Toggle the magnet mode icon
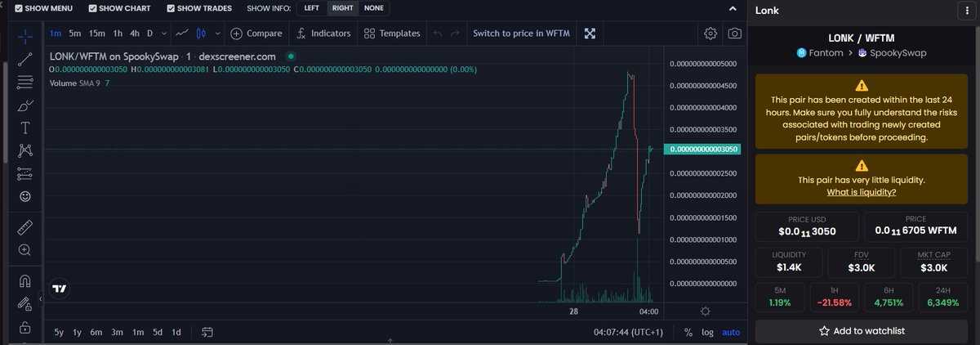The height and width of the screenshot is (345, 980). pos(25,281)
